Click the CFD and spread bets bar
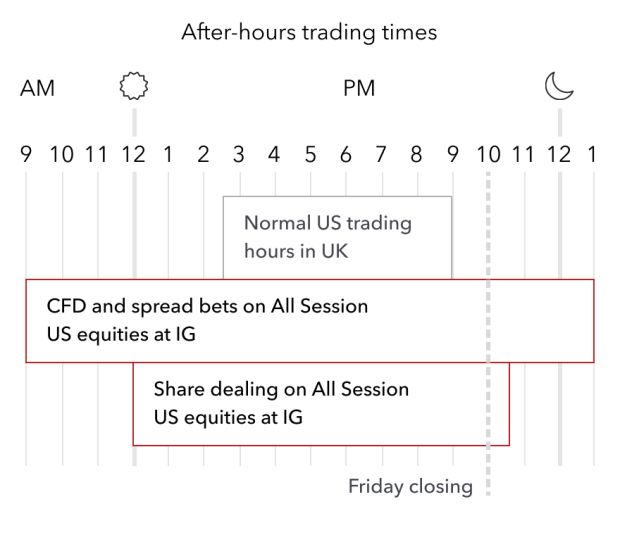 309,320
